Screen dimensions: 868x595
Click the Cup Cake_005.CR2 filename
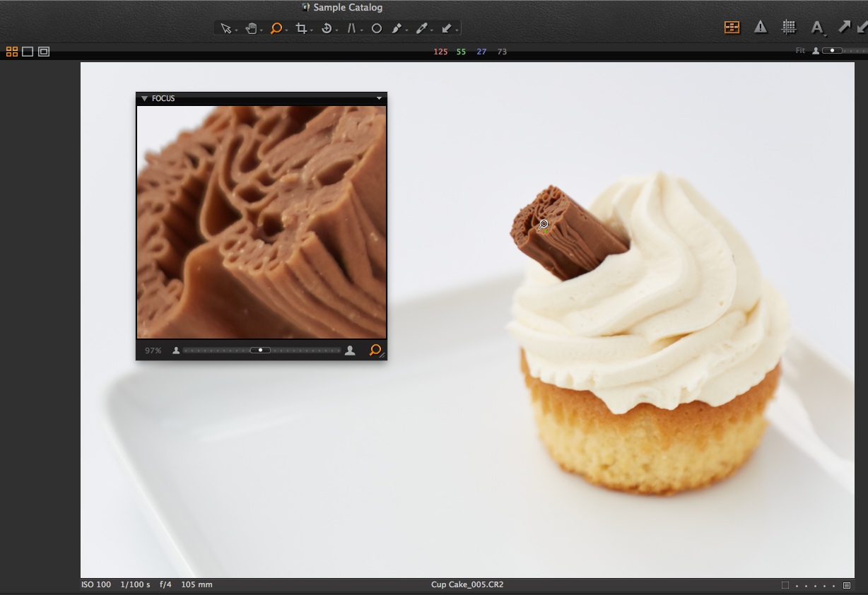pyautogui.click(x=467, y=584)
